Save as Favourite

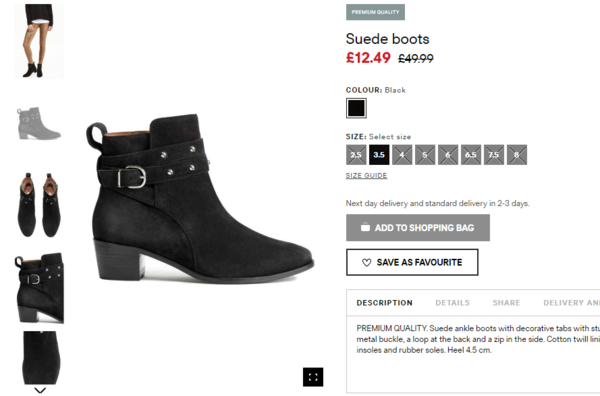[412, 262]
